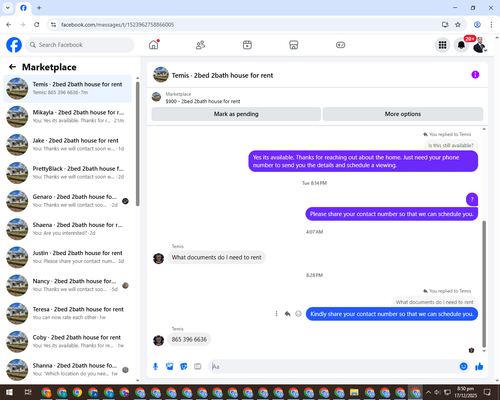Open the Teresa conversation
This screenshot has height=400, width=500.
(67, 313)
